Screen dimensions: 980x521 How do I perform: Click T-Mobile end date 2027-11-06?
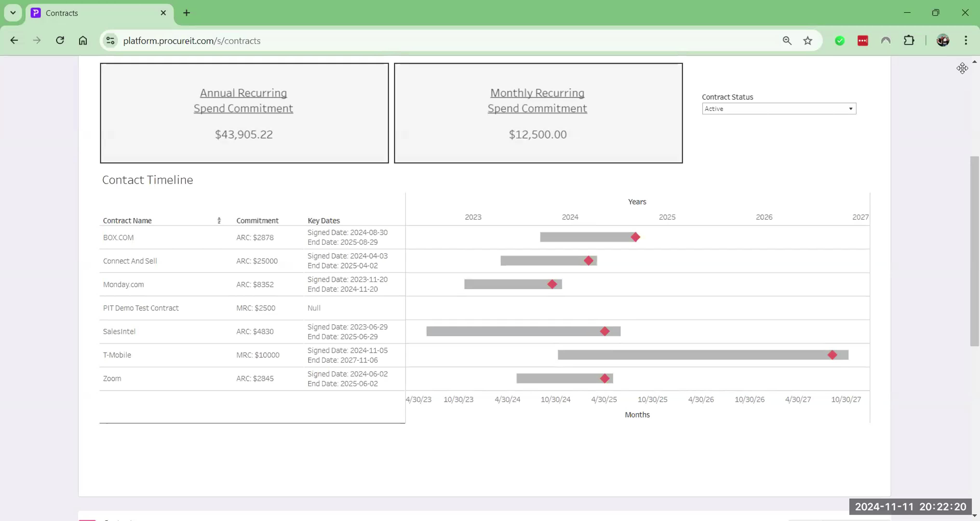pyautogui.click(x=342, y=360)
